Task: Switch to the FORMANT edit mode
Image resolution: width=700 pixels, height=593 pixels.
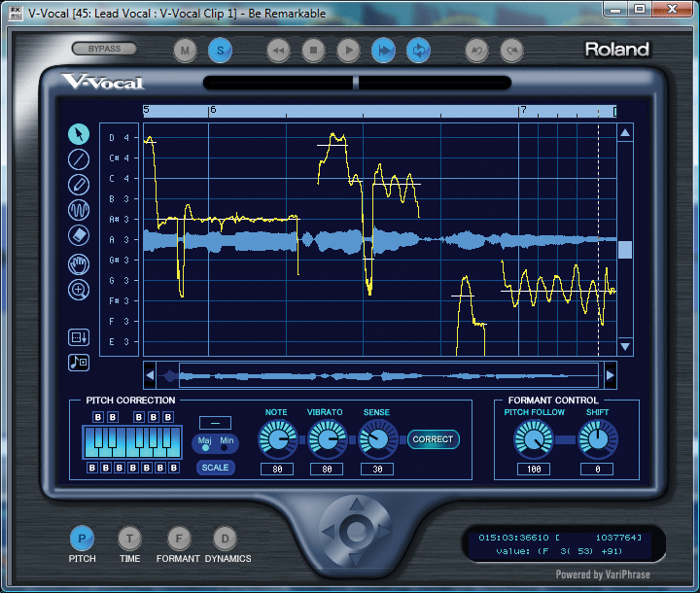Action: [179, 539]
